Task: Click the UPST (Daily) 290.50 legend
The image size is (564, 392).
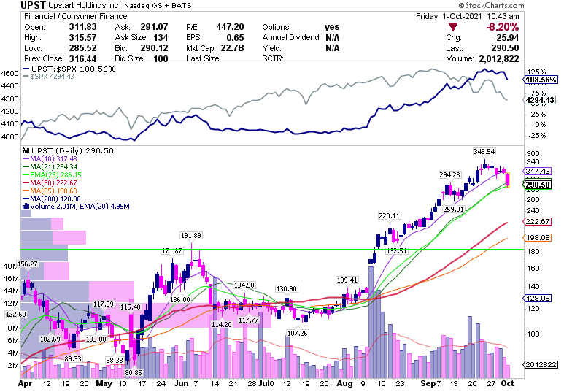Action: (68, 151)
